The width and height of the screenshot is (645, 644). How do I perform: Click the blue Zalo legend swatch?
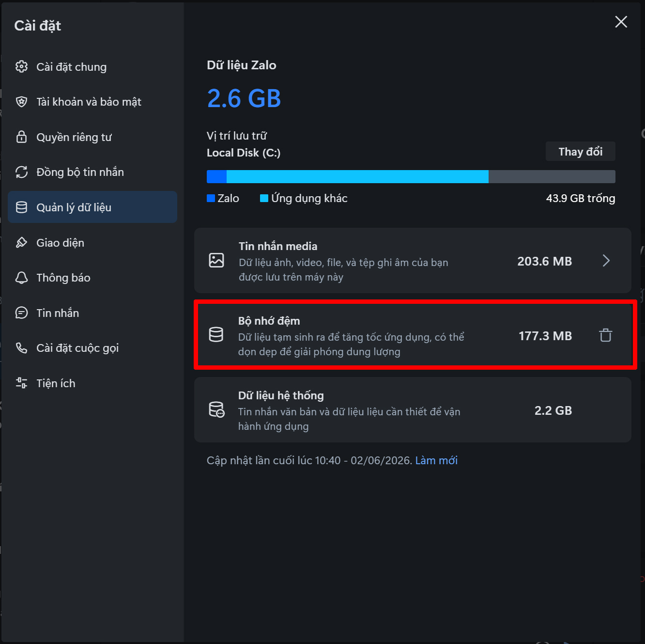point(211,198)
